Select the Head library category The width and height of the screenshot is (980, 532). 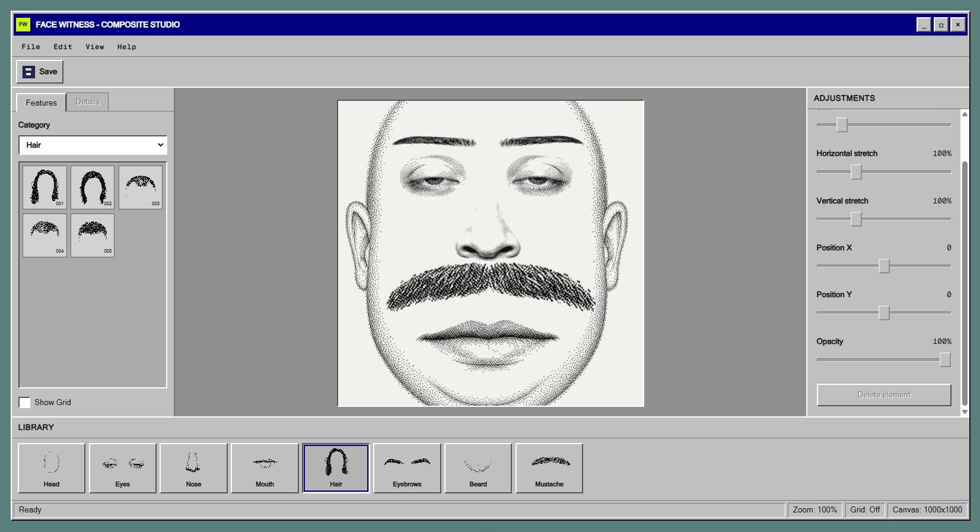pos(52,468)
